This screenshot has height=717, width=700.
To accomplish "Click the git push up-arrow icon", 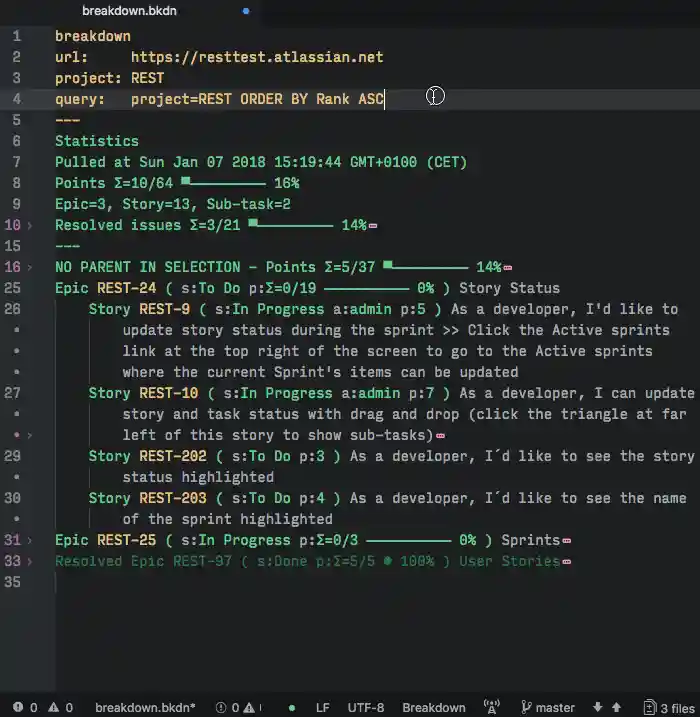I will 616,707.
